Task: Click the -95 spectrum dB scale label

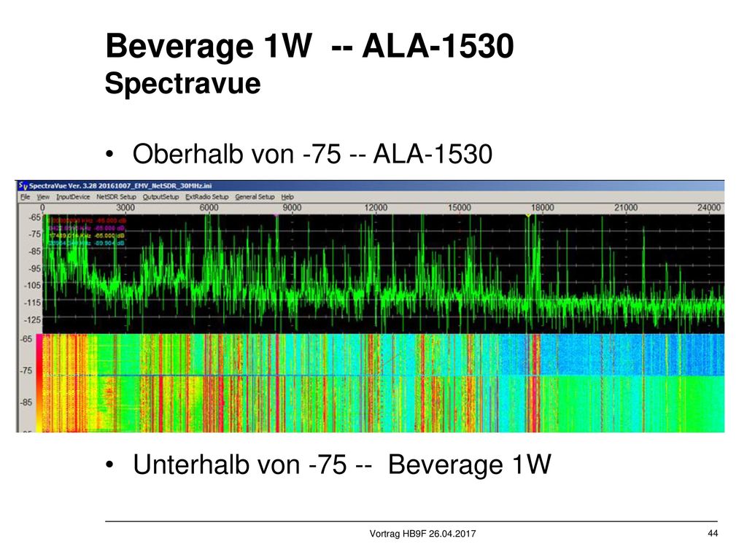Action: [x=35, y=268]
